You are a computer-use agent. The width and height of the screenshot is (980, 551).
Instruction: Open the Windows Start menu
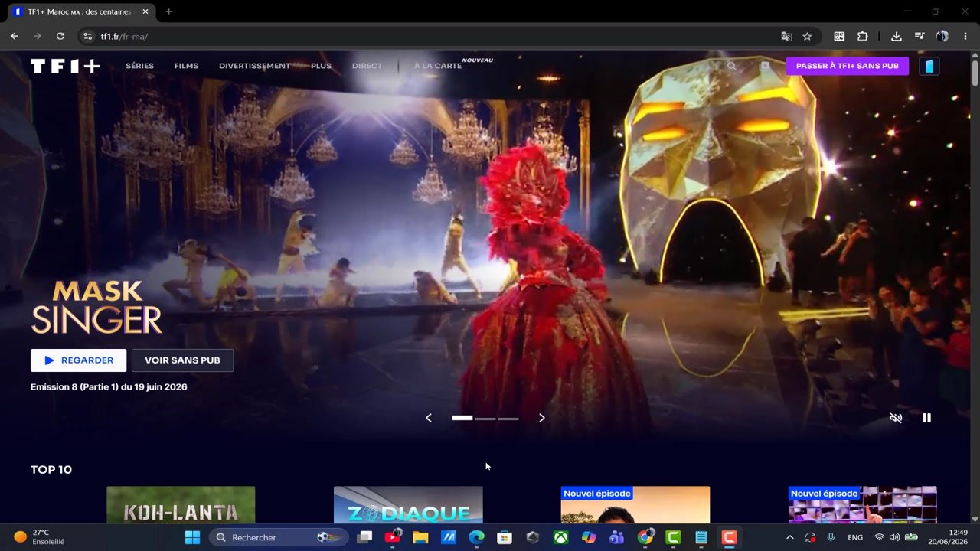pos(192,537)
